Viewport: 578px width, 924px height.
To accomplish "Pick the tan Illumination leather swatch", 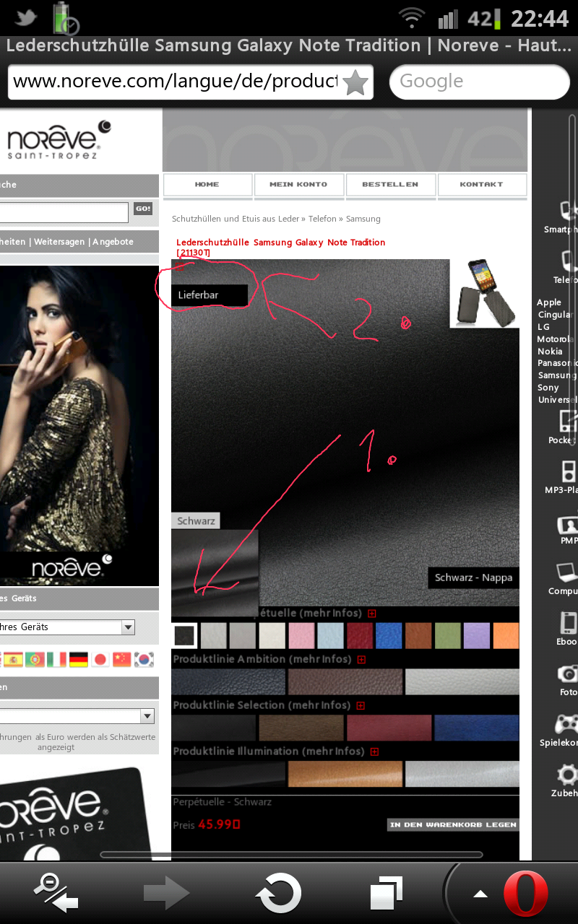I will click(x=345, y=774).
